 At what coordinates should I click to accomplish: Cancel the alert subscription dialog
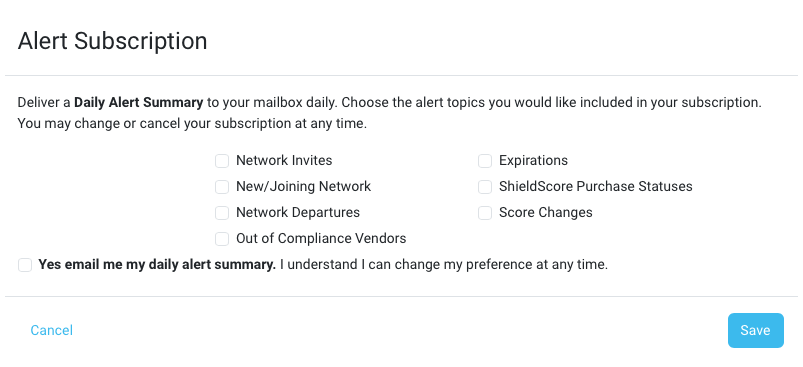[x=52, y=331]
